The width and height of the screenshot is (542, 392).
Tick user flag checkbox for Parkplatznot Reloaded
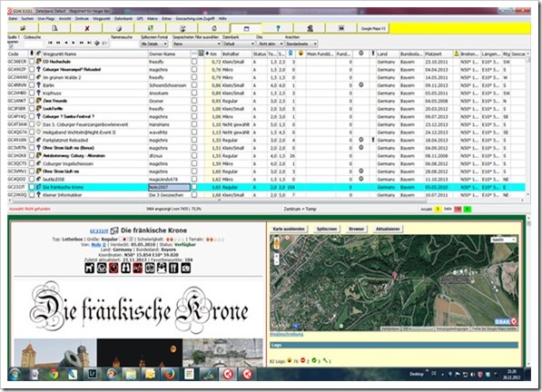[x=32, y=140]
